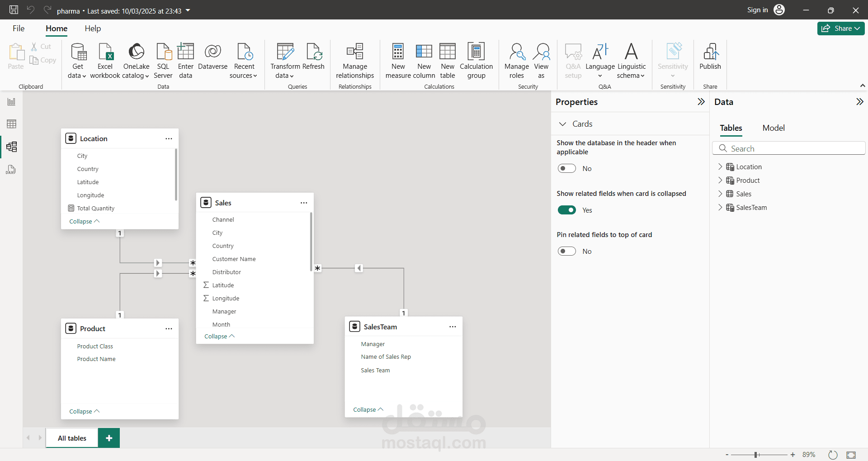Open Manage relationships

click(355, 61)
